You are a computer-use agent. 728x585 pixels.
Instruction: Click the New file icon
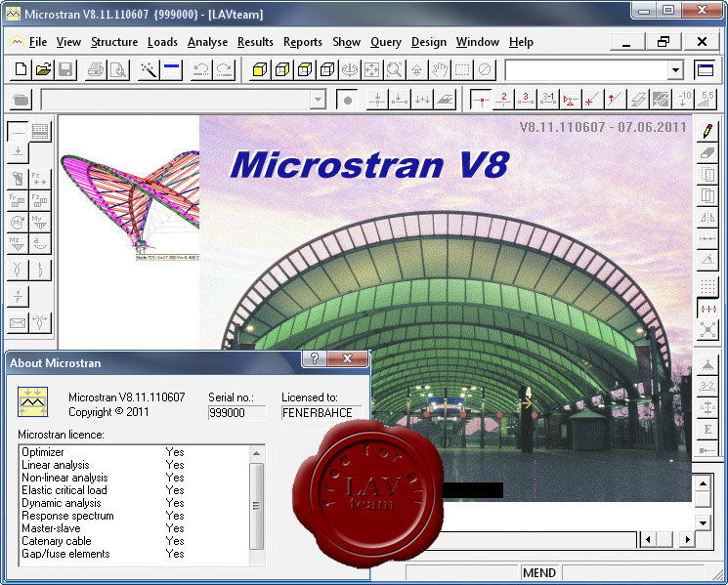21,70
